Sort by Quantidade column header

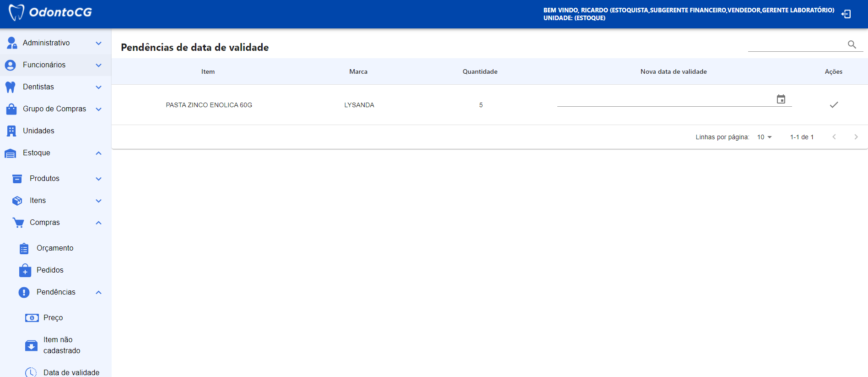click(480, 71)
